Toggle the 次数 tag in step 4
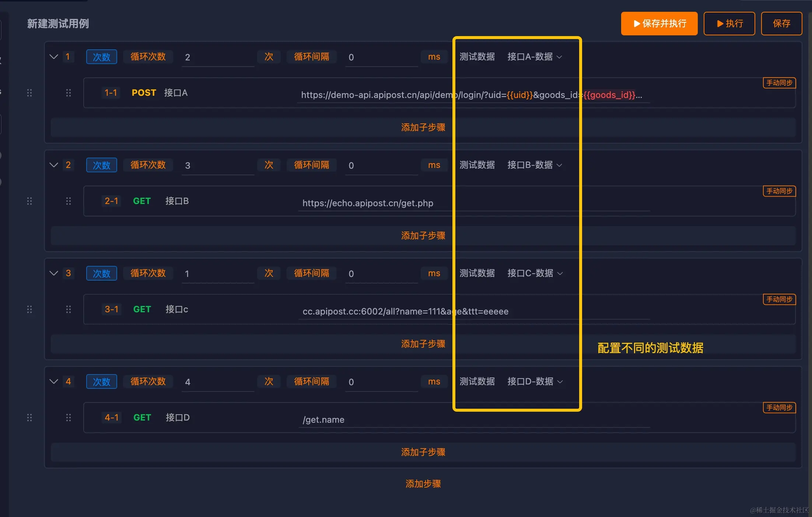This screenshot has height=517, width=812. [x=101, y=381]
